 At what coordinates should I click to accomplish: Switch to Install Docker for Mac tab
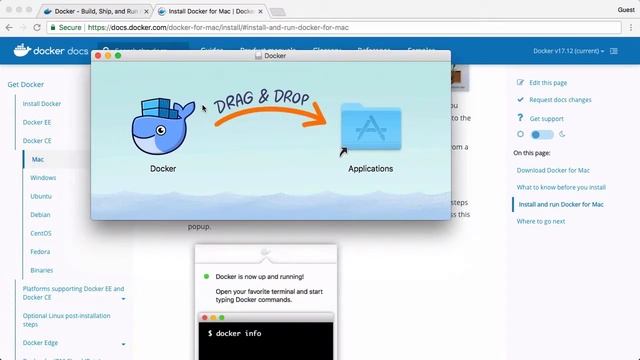[x=211, y=11]
